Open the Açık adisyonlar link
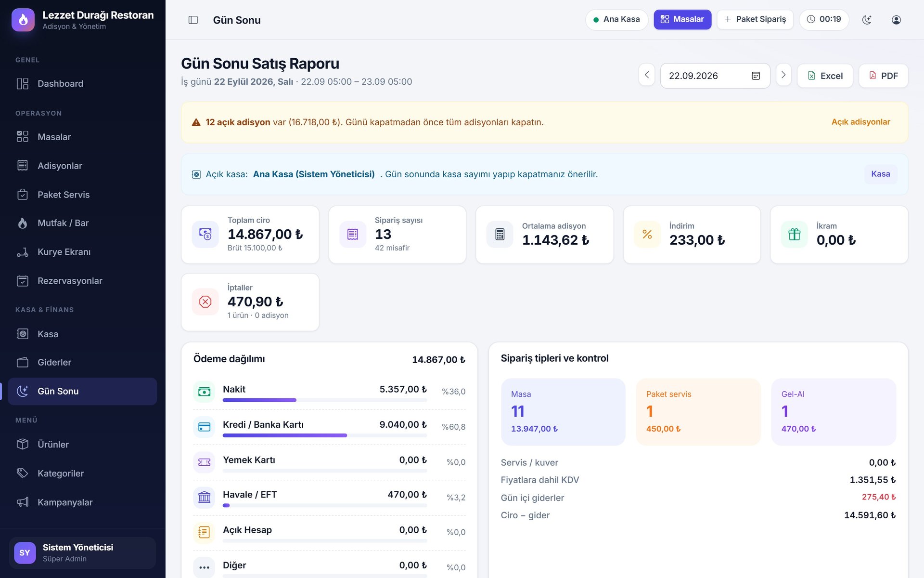Image resolution: width=924 pixels, height=578 pixels. (860, 122)
